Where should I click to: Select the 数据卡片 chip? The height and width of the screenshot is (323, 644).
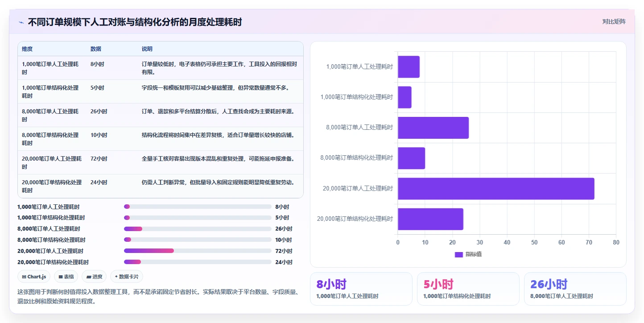pos(127,277)
